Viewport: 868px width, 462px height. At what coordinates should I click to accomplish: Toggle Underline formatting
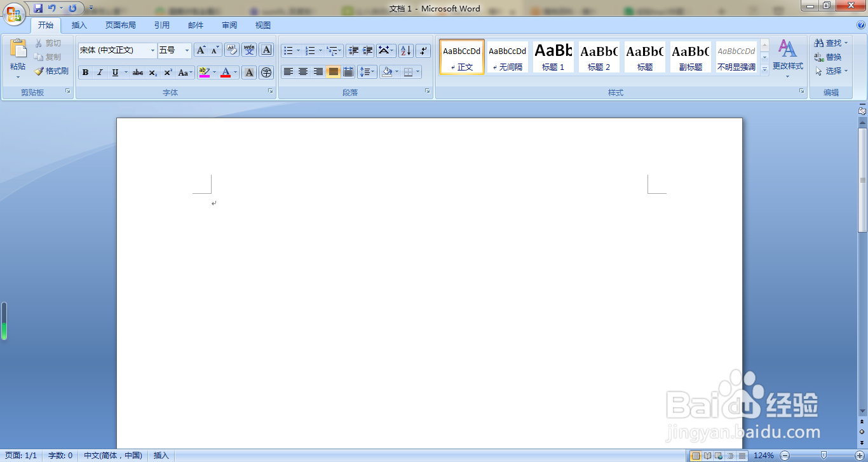pos(114,72)
